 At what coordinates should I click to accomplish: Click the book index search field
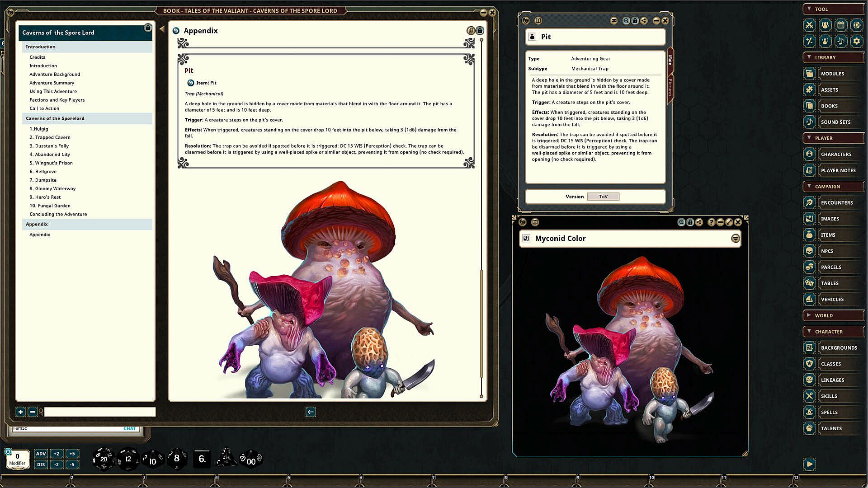point(99,412)
